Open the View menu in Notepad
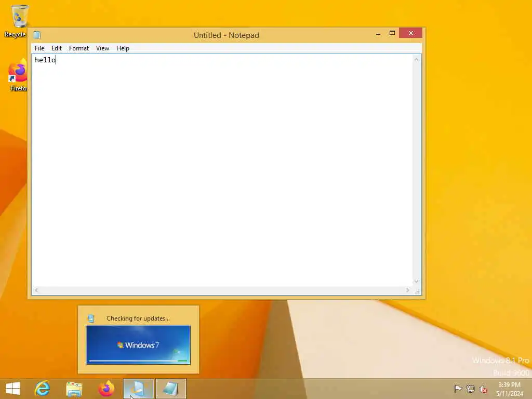 coord(102,48)
